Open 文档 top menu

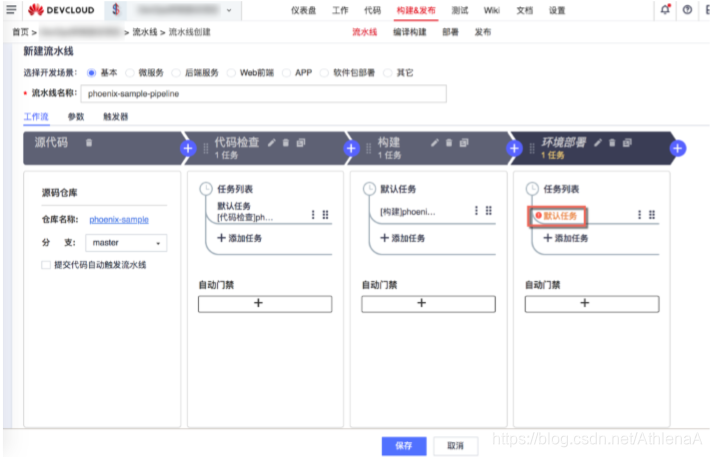coord(524,10)
